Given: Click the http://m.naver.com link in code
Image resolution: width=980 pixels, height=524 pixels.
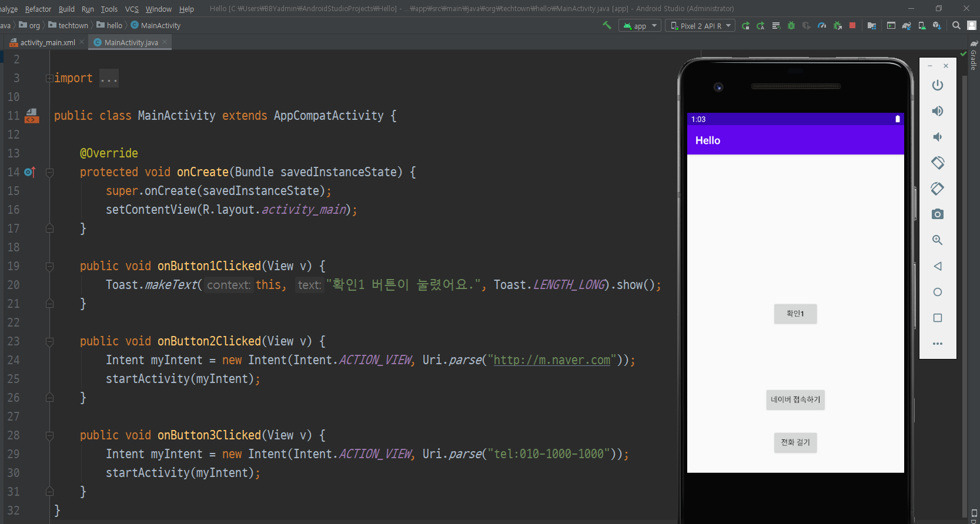Looking at the screenshot, I should click(x=552, y=360).
